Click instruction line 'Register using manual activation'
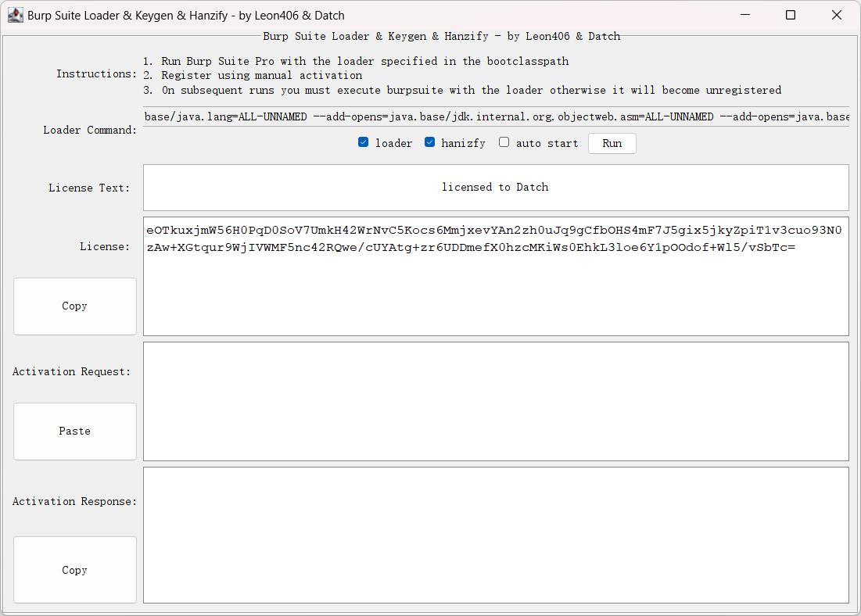Image resolution: width=861 pixels, height=616 pixels. [x=253, y=75]
